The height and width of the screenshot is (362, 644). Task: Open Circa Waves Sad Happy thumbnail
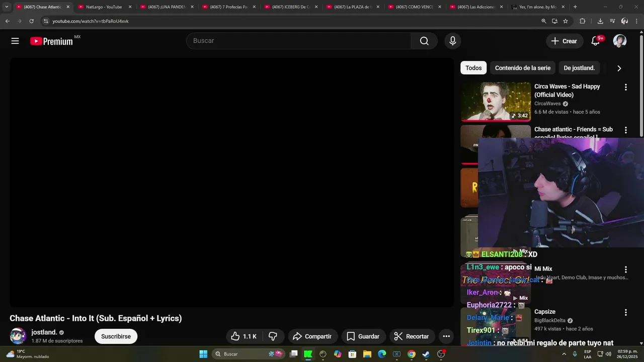496,102
